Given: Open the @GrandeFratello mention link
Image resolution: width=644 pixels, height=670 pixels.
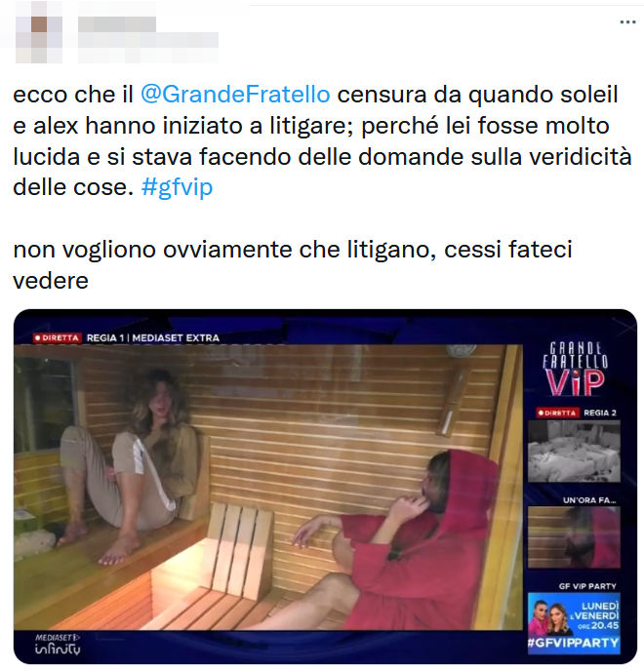Looking at the screenshot, I should coord(235,95).
